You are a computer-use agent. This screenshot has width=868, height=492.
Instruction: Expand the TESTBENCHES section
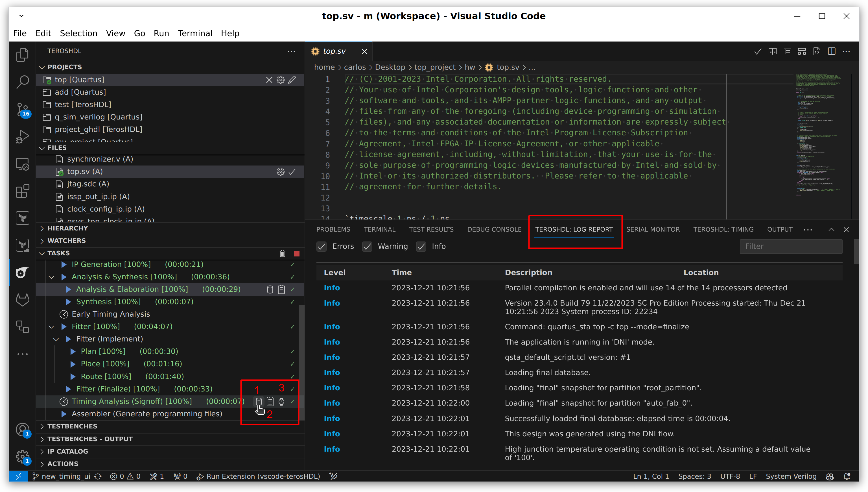click(x=42, y=426)
